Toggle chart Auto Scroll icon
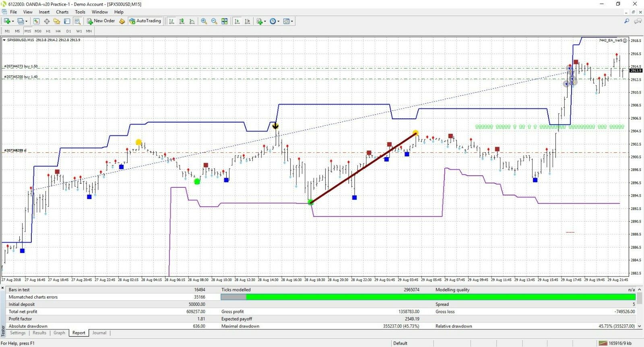 pyautogui.click(x=237, y=21)
